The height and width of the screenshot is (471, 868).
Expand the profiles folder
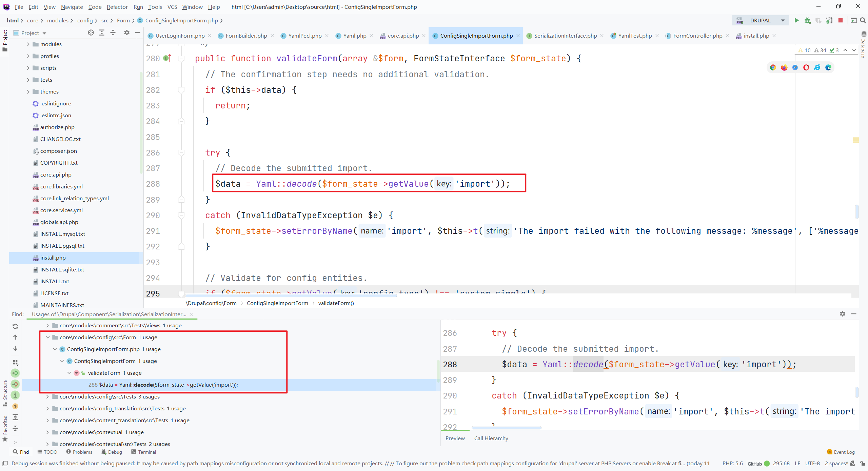coord(28,56)
